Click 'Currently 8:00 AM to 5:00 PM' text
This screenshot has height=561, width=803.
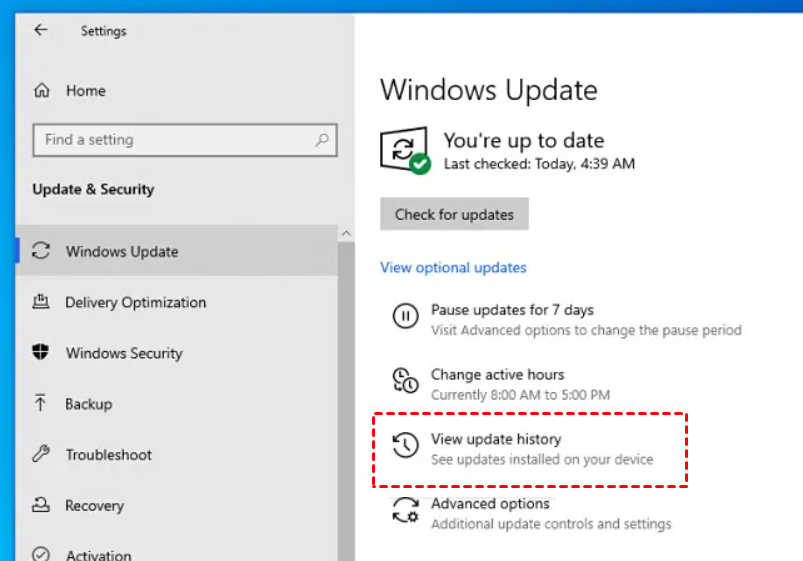(x=520, y=395)
